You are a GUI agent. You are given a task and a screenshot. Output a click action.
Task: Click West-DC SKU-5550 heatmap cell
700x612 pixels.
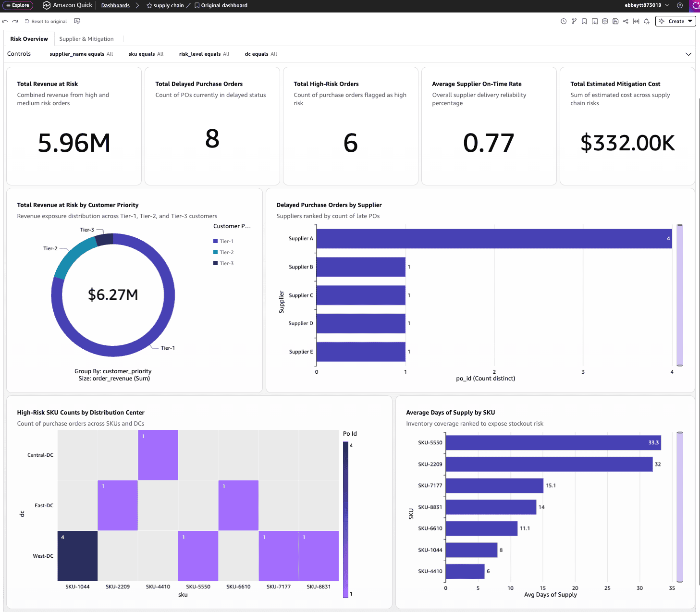coord(198,556)
